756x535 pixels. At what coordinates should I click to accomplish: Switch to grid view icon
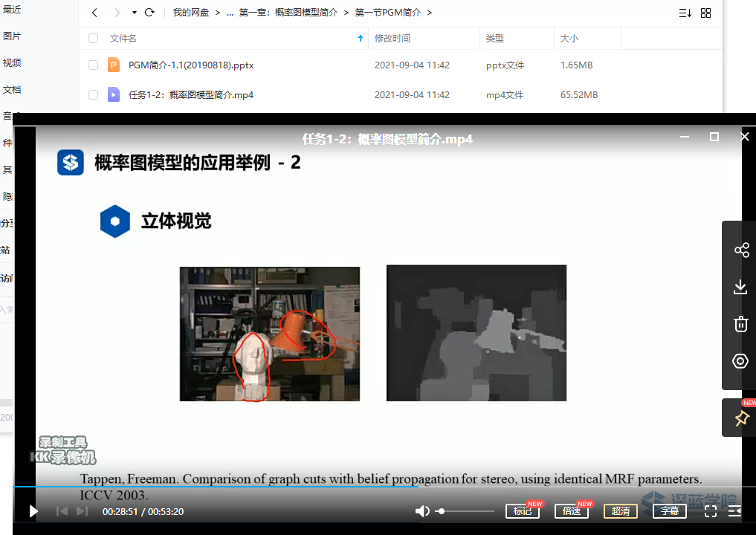(706, 13)
